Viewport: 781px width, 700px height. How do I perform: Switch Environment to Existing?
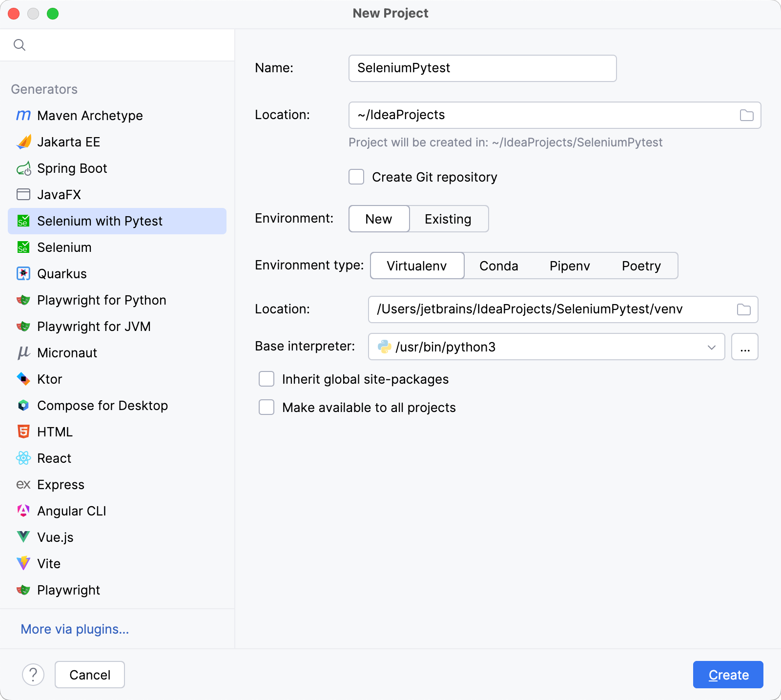448,219
